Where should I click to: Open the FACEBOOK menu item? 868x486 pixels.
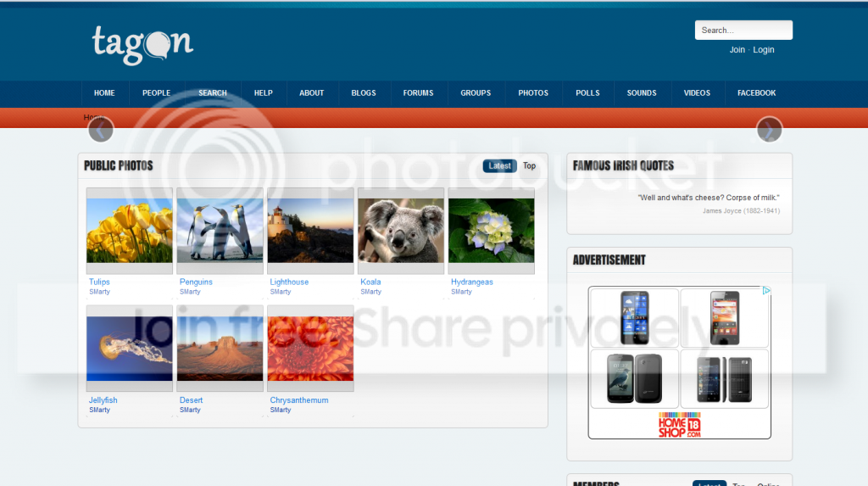(x=757, y=93)
